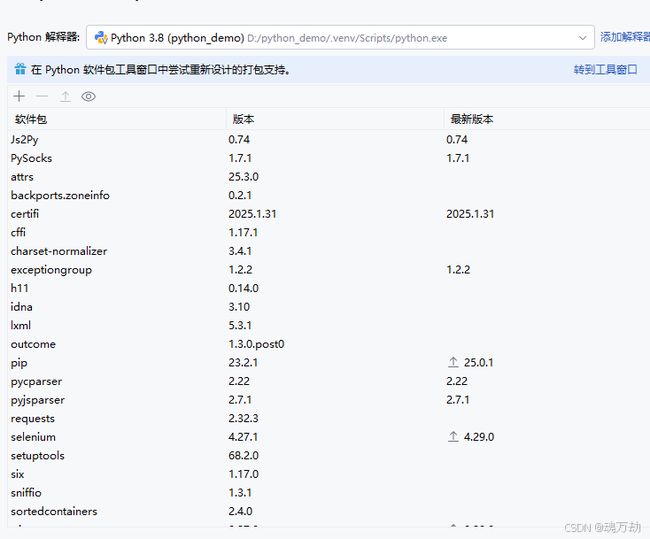Select the pip package name
This screenshot has width=650, height=539.
pos(19,363)
